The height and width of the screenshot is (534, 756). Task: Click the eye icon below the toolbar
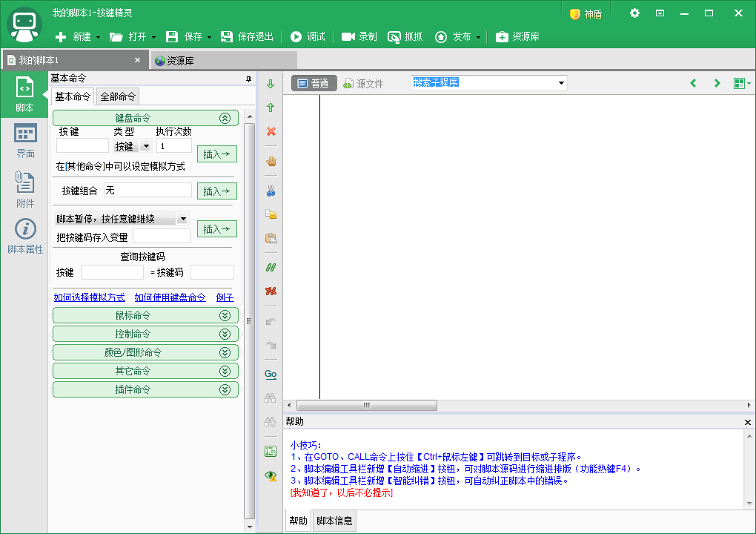(x=270, y=475)
